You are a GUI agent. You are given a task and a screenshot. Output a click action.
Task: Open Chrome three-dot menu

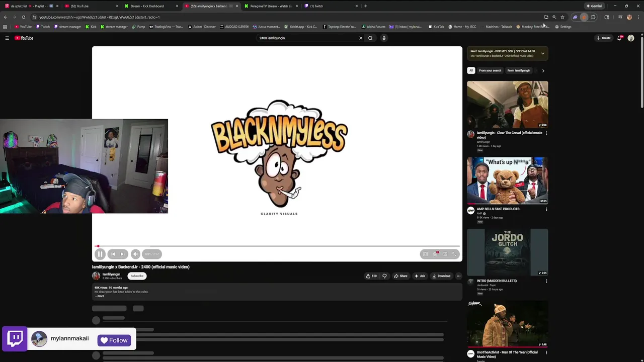pos(638,17)
